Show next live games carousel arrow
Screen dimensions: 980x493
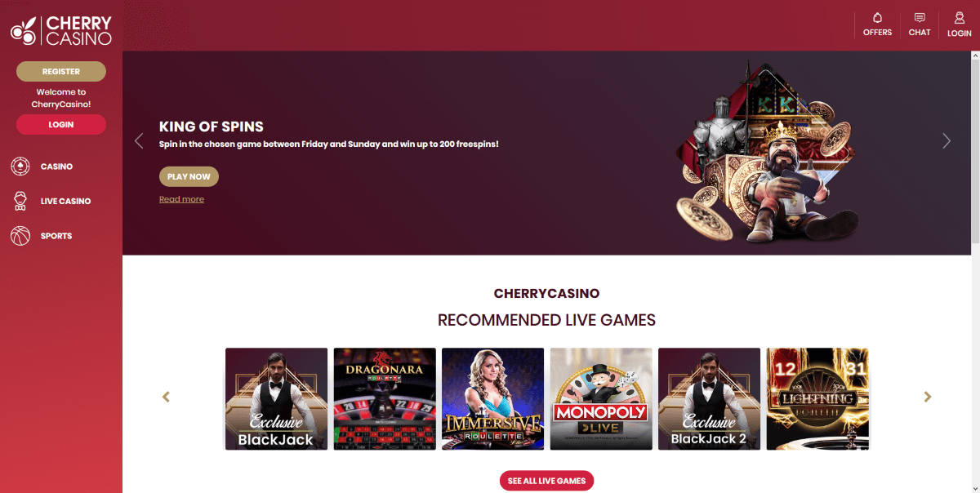[x=927, y=397]
